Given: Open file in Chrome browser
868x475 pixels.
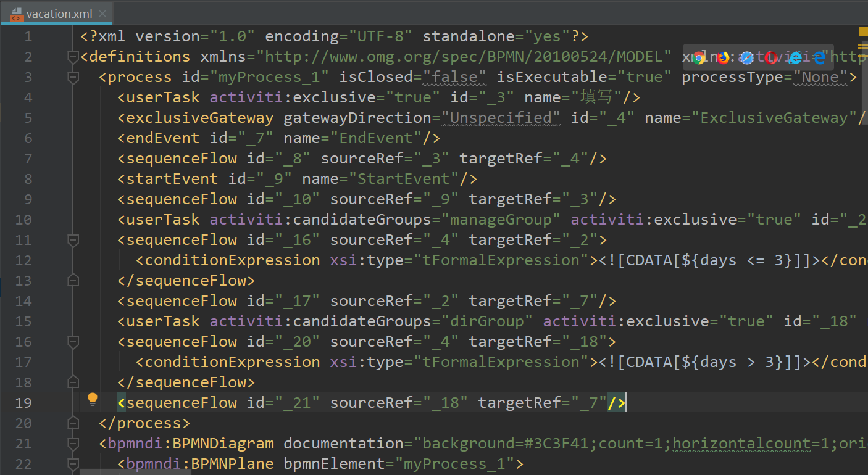Looking at the screenshot, I should [x=699, y=58].
